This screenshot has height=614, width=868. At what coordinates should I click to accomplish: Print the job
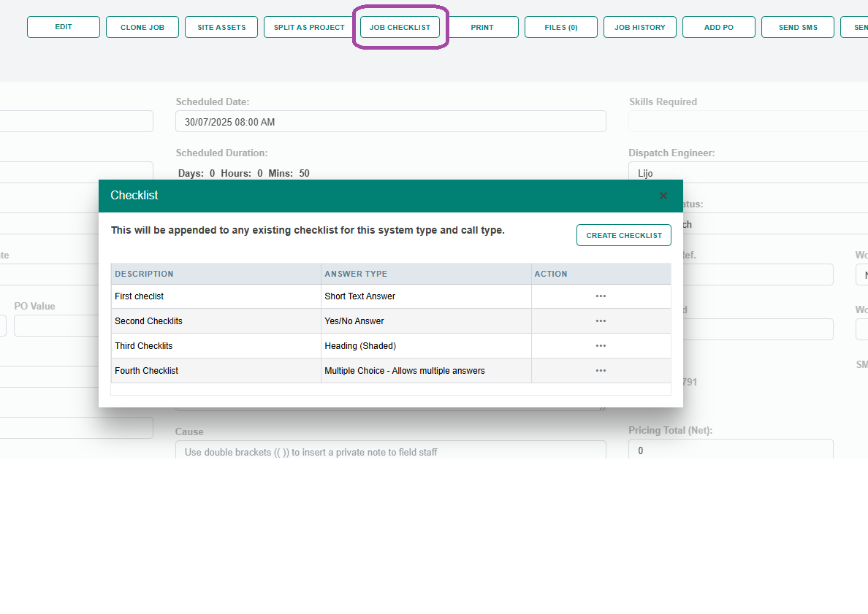pos(482,27)
